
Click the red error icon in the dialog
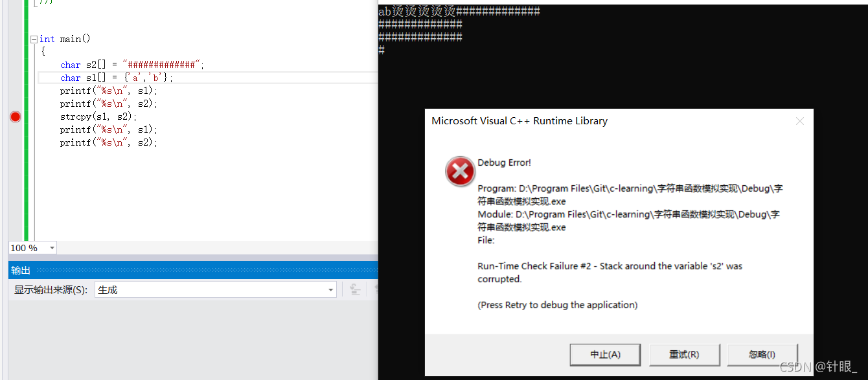pos(460,172)
